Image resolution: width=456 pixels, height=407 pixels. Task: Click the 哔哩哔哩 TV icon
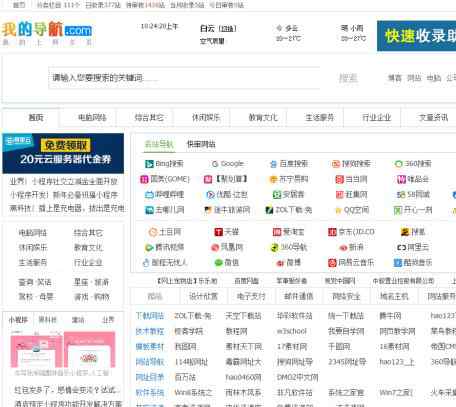[x=149, y=195]
